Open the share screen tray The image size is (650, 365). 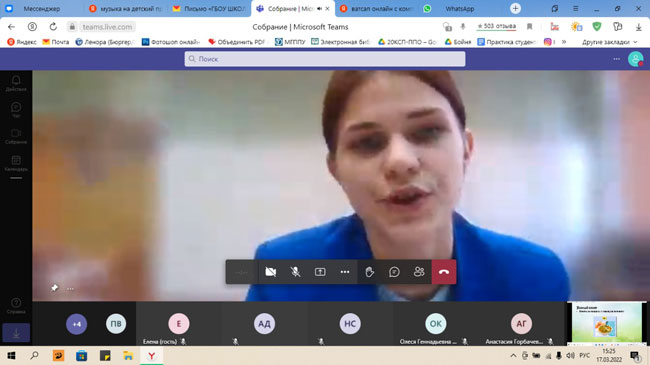tap(320, 272)
